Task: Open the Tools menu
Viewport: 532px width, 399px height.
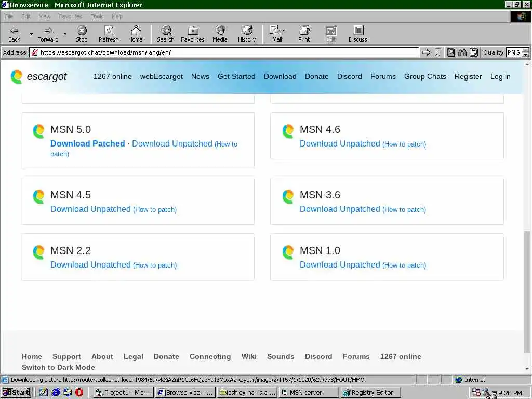Action: click(x=97, y=16)
